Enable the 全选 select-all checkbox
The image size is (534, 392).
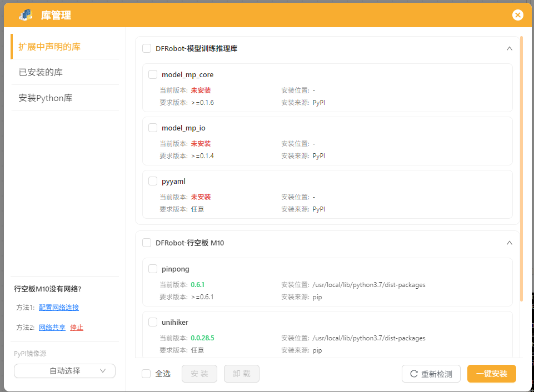pos(146,374)
